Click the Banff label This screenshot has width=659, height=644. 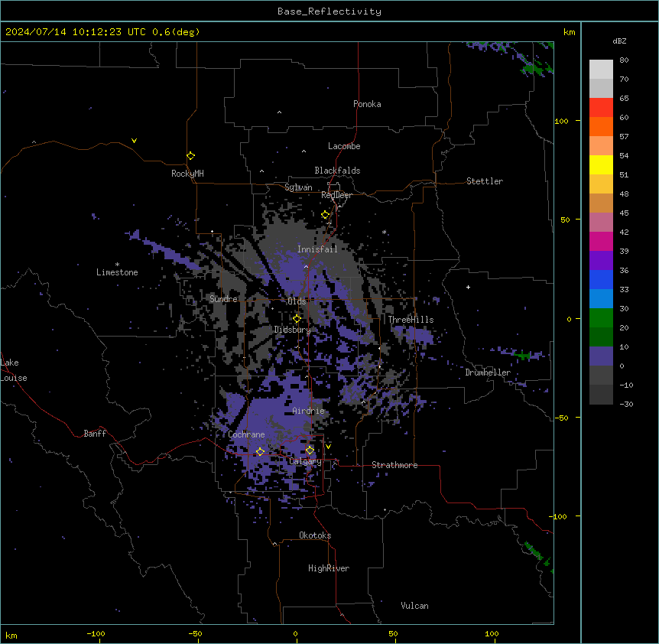pos(95,434)
